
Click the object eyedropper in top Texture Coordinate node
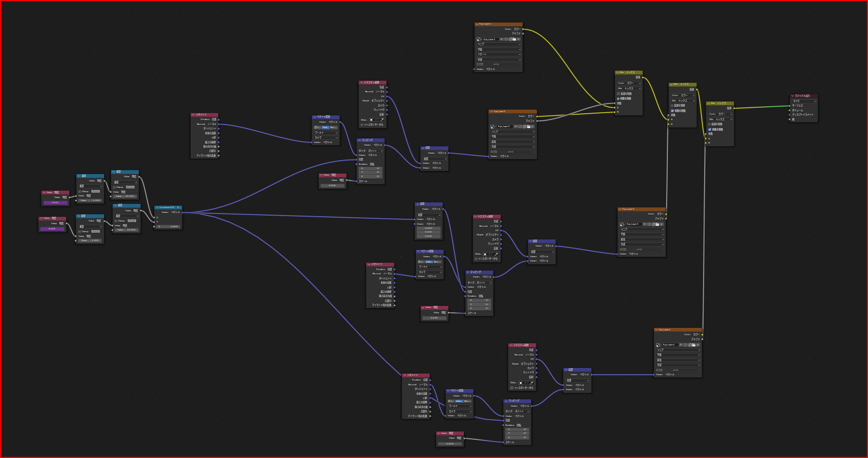382,120
